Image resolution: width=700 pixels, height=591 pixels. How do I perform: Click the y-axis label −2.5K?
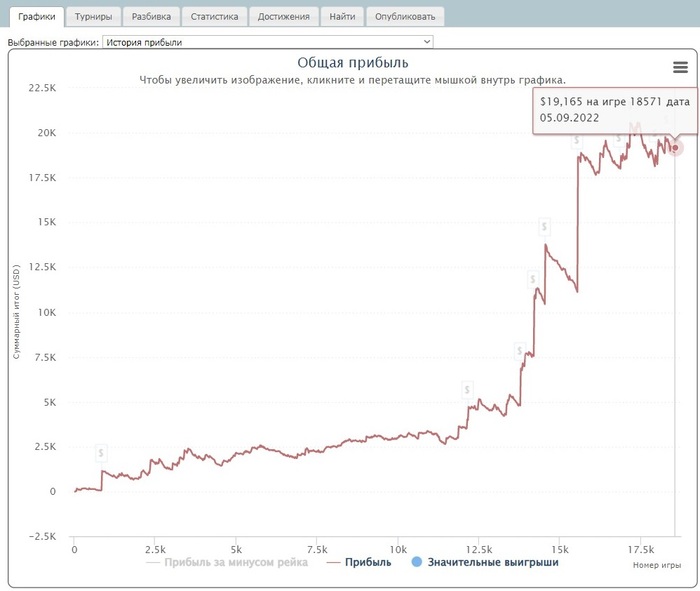pos(42,536)
